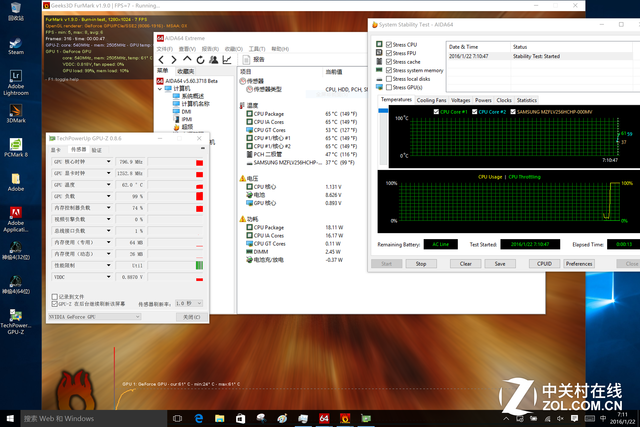Switch to Statistics tab
Viewport: 640px width, 427px height.
coord(527,100)
